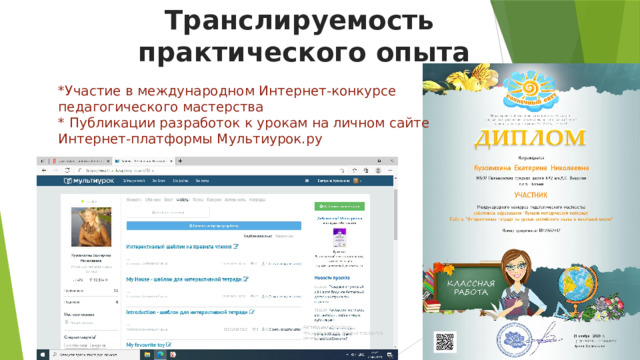The height and width of the screenshot is (360, 640).
Task: Open the Награды profile tab
Action: tap(257, 200)
